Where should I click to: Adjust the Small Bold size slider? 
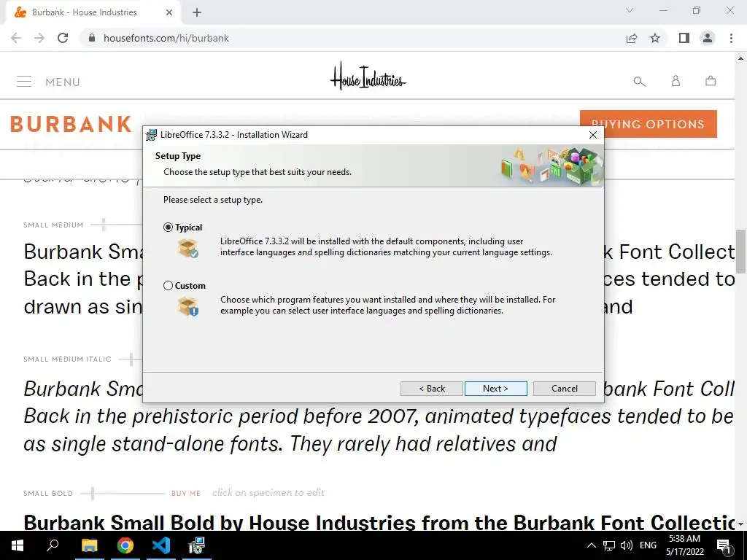pyautogui.click(x=93, y=494)
